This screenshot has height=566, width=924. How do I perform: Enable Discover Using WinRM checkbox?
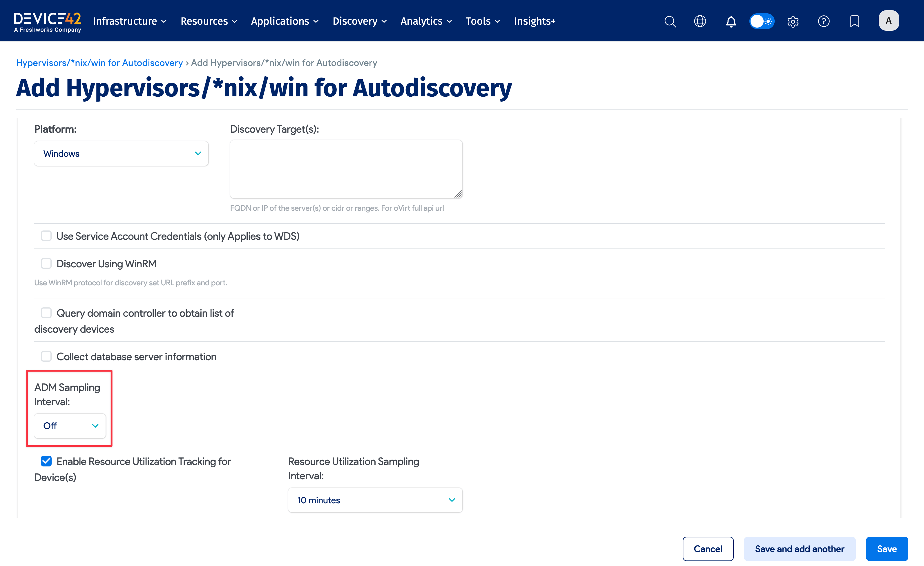click(46, 264)
